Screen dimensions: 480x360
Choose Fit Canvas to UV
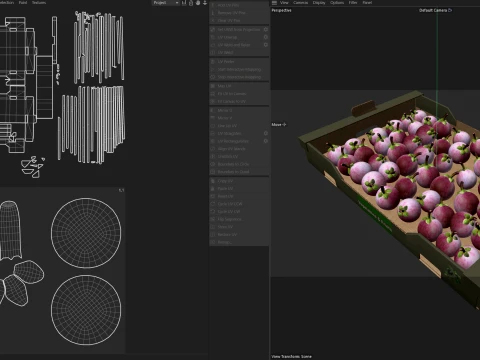click(239, 101)
